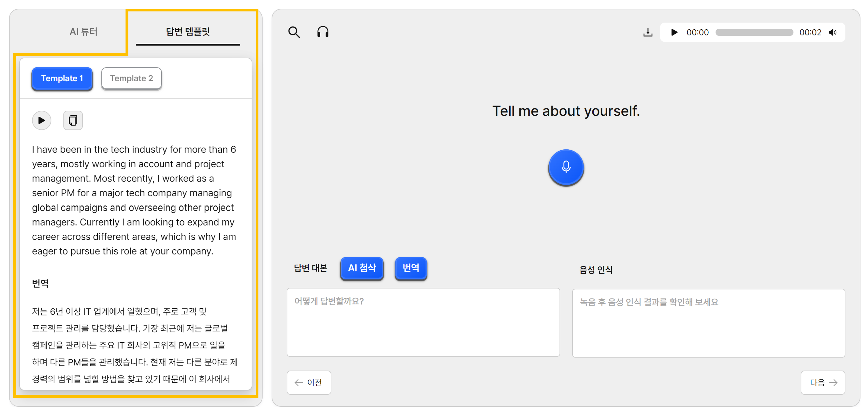Click the question text 'Tell me about yourself.'
Screen dimensions: 868x411
(x=566, y=111)
